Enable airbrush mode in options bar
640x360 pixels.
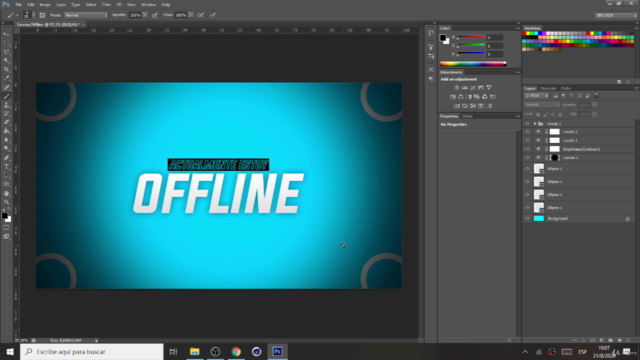click(200, 15)
